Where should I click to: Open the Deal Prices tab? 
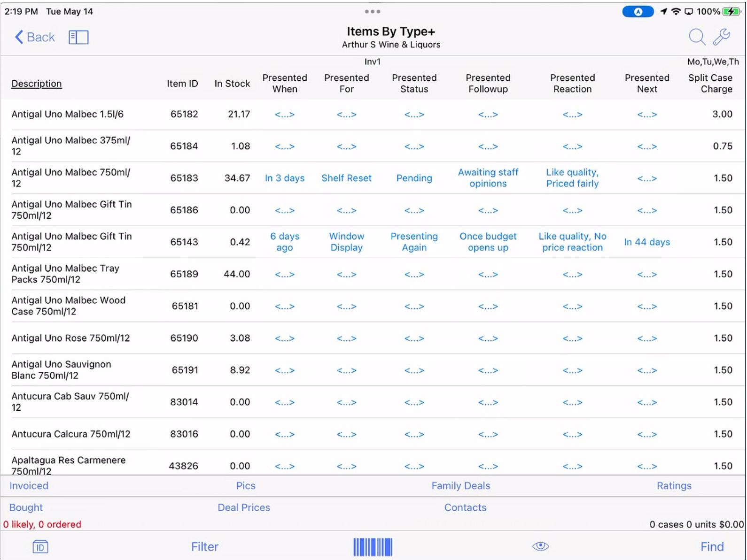pos(244,507)
